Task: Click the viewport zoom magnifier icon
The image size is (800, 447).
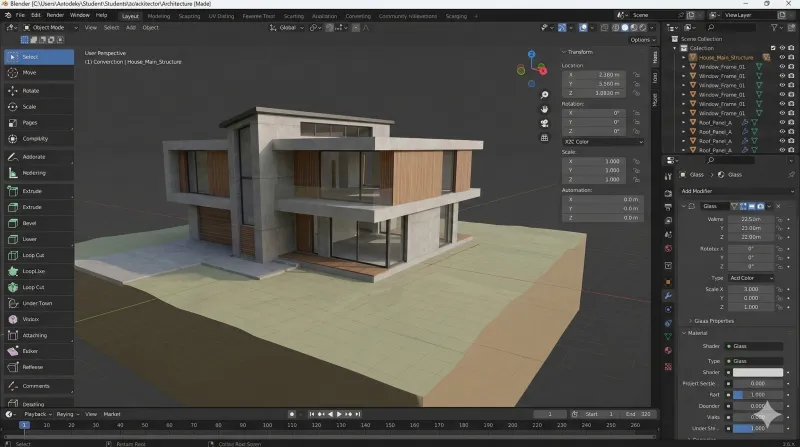Action: click(545, 95)
